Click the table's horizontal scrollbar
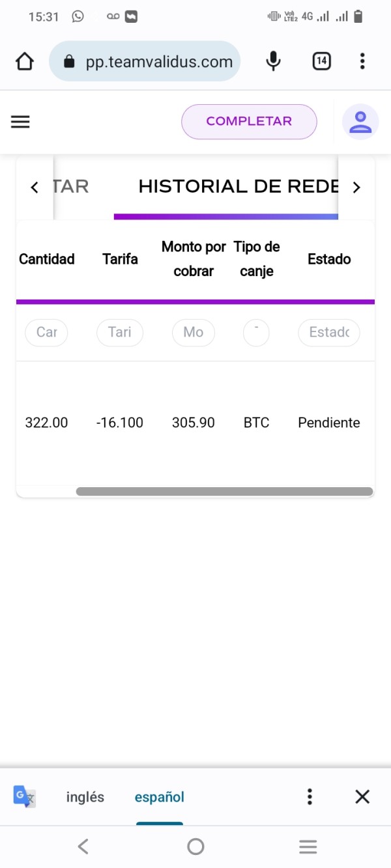This screenshot has width=391, height=868. pos(224,492)
